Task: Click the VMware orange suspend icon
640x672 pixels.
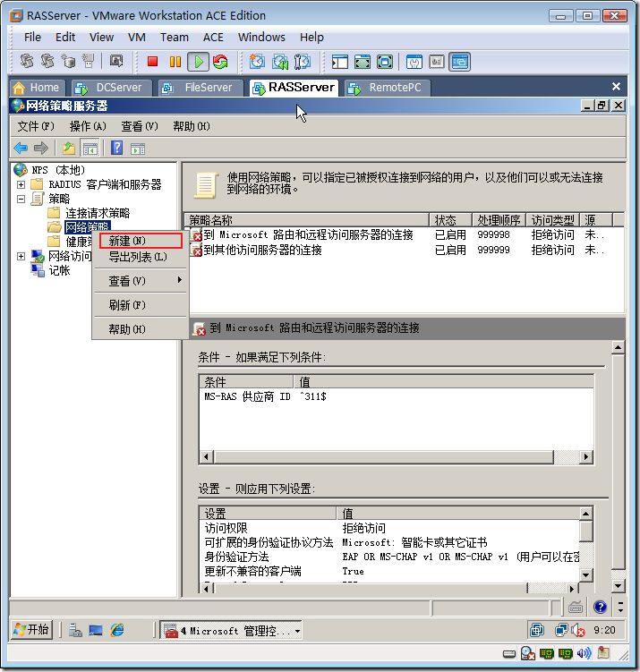Action: coord(175,62)
